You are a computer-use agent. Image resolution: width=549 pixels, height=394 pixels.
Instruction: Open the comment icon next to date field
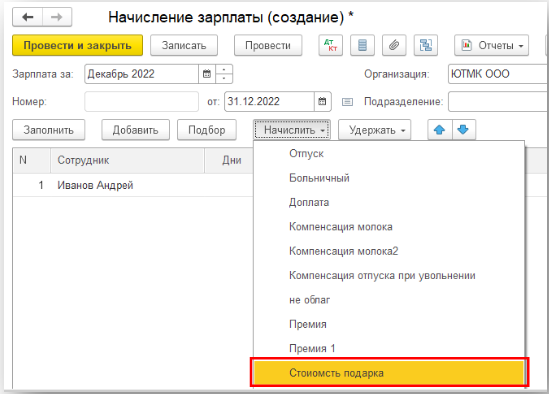[347, 102]
